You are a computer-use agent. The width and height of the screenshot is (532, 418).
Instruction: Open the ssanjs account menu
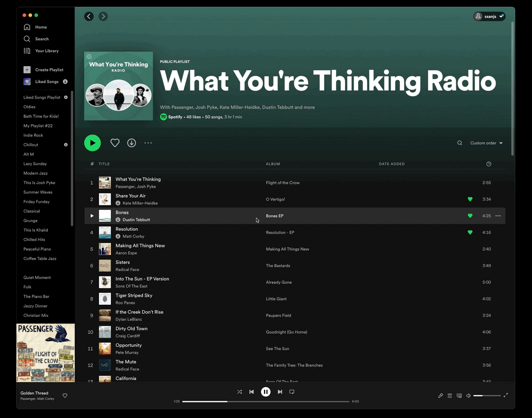[489, 16]
